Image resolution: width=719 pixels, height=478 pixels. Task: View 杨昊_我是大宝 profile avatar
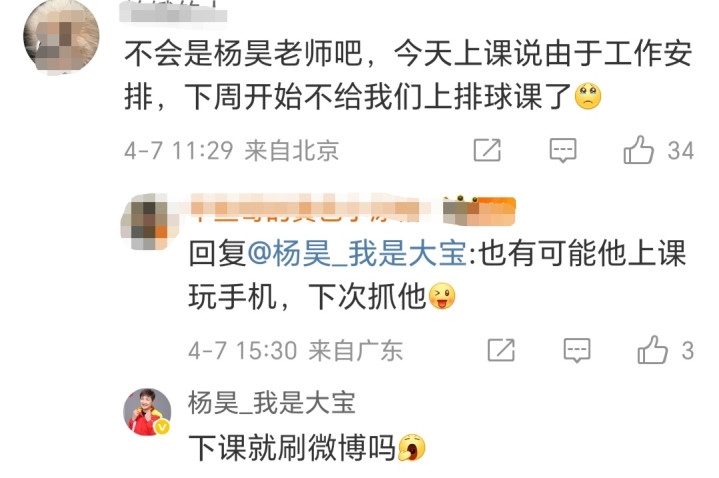point(147,411)
